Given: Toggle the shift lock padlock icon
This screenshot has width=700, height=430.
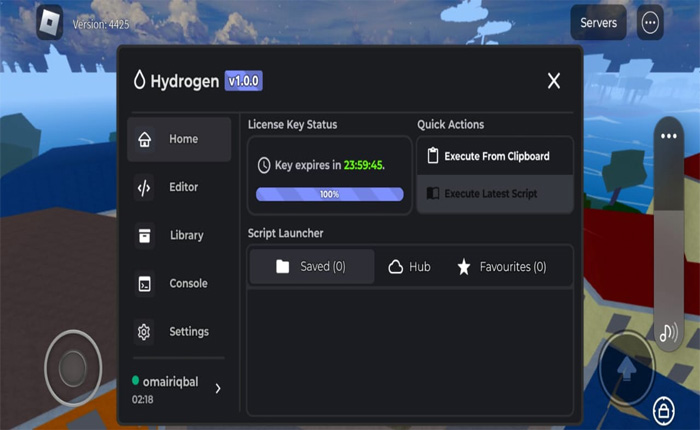Looking at the screenshot, I should (x=663, y=411).
